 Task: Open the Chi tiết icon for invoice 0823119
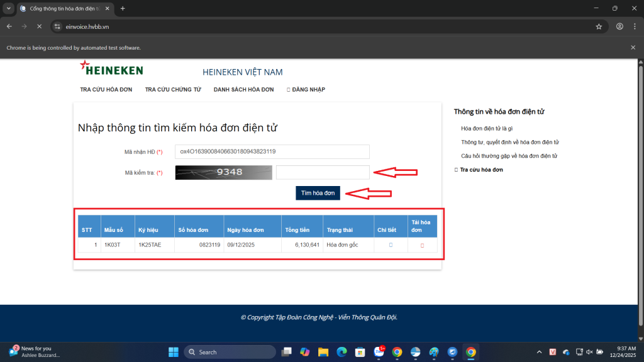pos(391,244)
